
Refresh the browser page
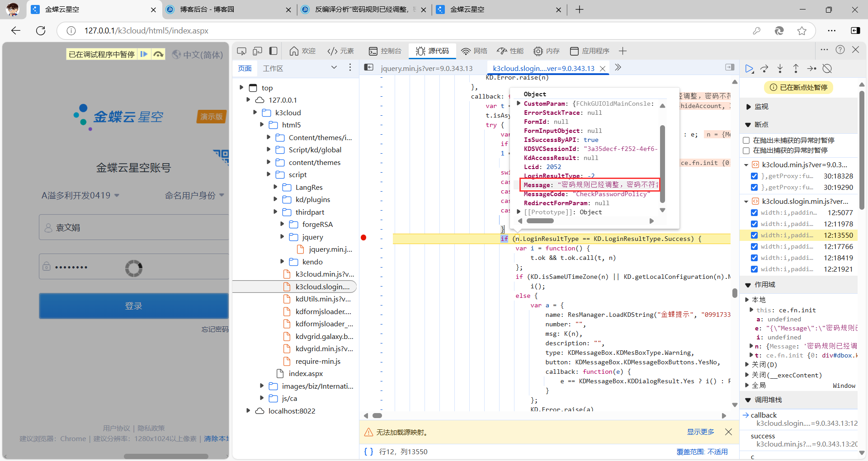pos(41,31)
